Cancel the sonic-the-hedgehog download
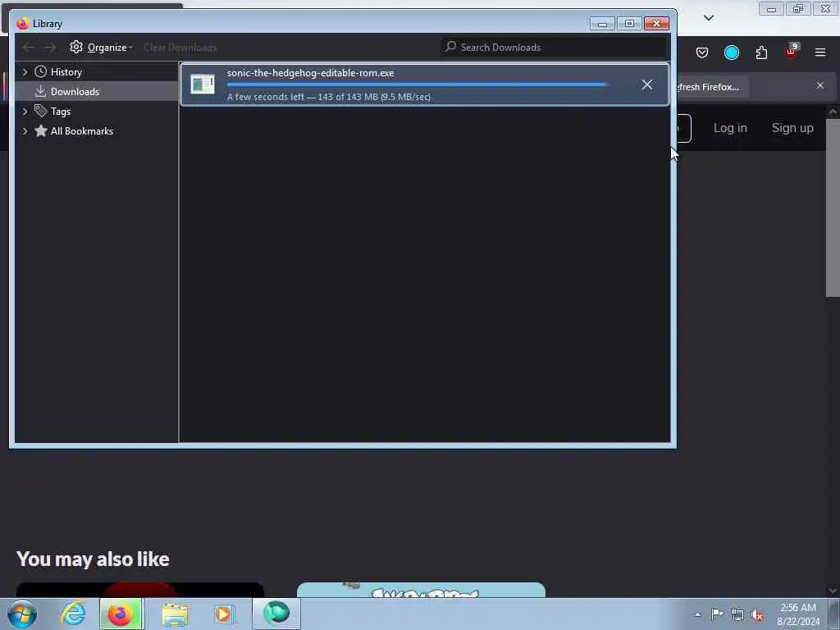This screenshot has width=840, height=630. click(x=646, y=84)
